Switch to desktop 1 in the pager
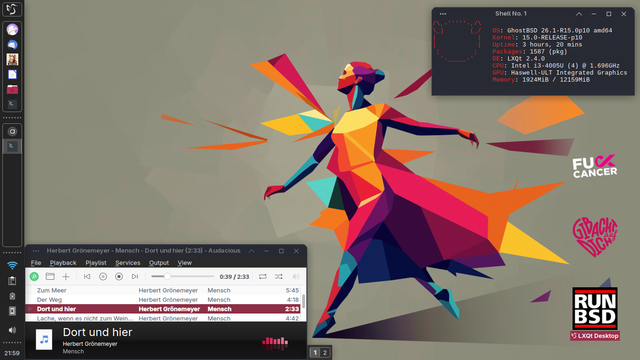Image resolution: width=640 pixels, height=360 pixels. point(315,353)
